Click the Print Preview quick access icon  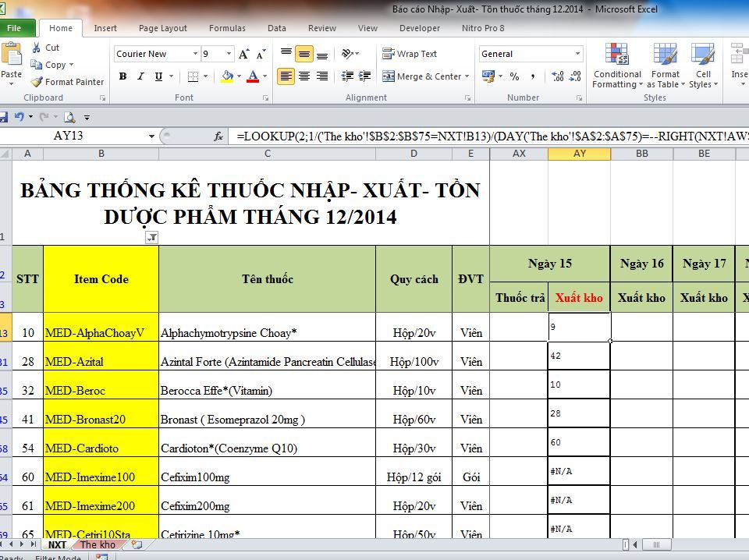coord(69,117)
